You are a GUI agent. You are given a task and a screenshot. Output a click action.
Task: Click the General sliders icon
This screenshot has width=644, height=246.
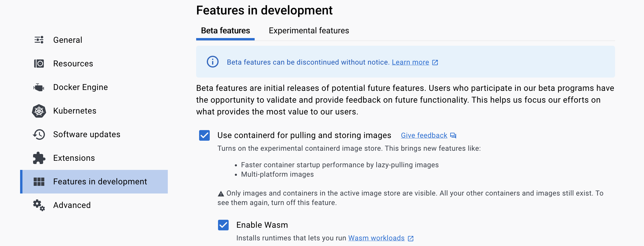39,40
